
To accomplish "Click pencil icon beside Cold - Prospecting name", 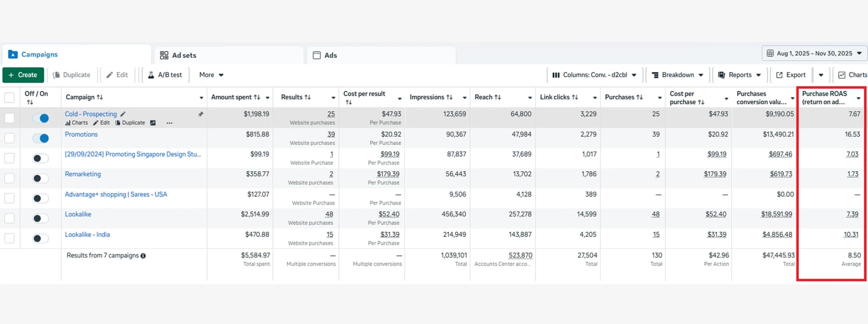I will [x=123, y=114].
